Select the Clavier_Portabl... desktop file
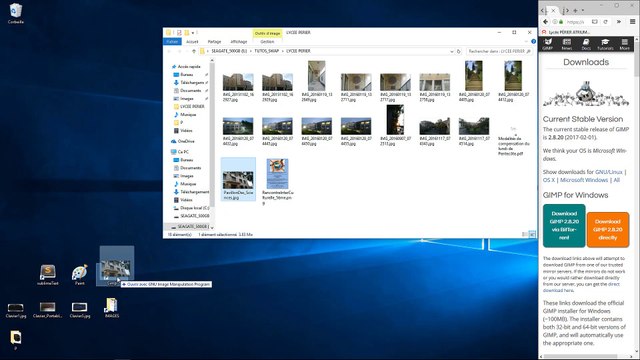640x360 pixels. click(x=47, y=310)
